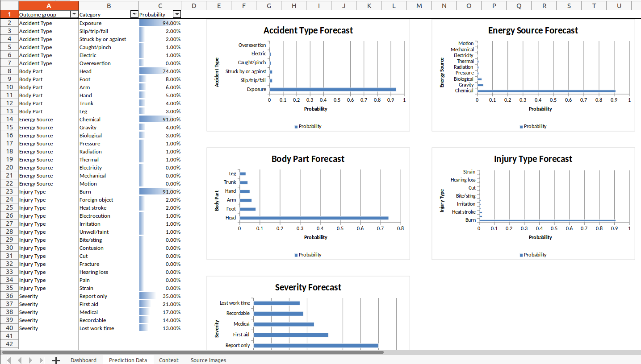Select column D header

click(x=194, y=5)
